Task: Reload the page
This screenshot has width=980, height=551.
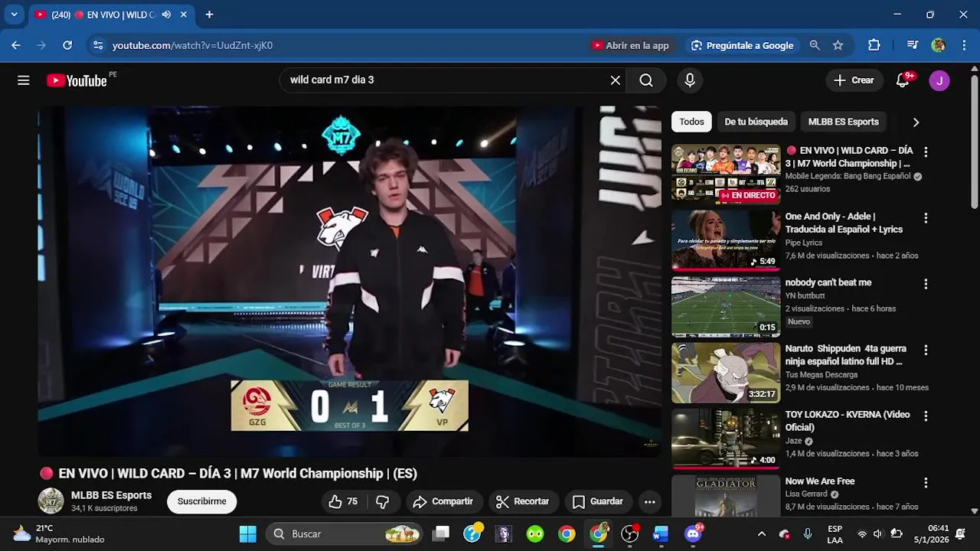Action: 67,45
